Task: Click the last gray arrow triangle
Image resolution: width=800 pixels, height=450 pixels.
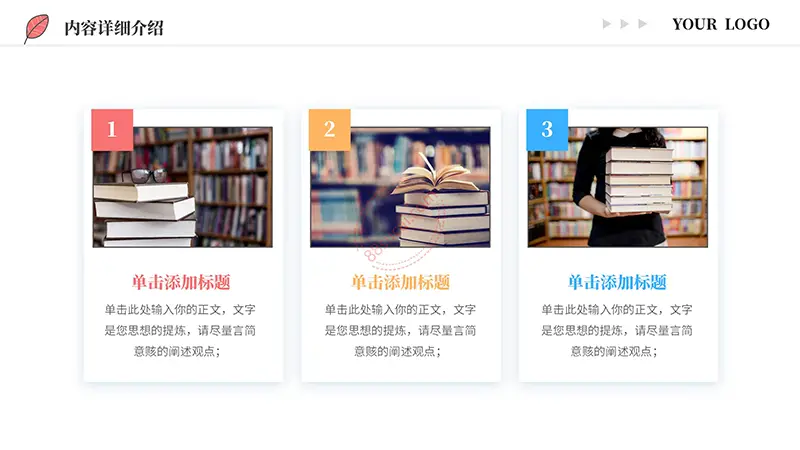Action: (643, 24)
